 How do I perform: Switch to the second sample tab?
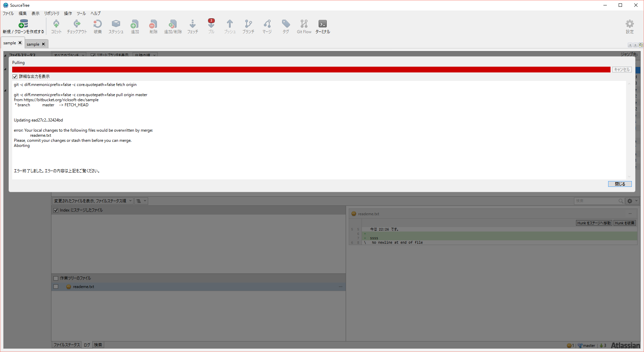coord(33,44)
